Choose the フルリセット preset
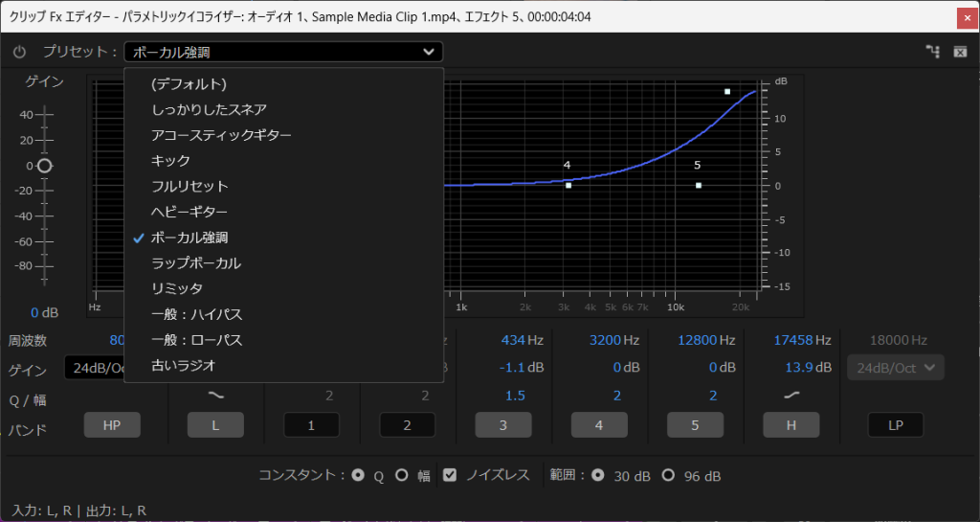Image resolution: width=980 pixels, height=522 pixels. tap(283, 187)
